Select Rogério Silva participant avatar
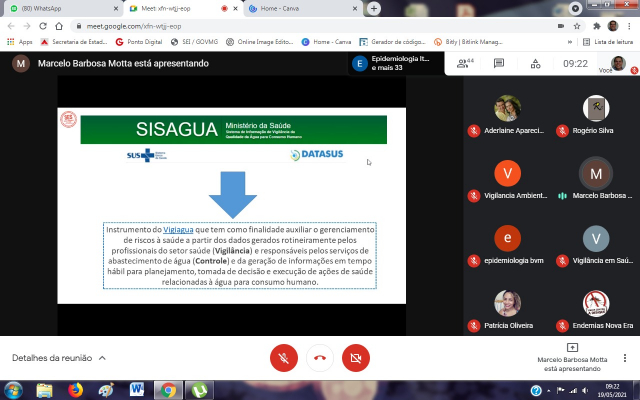The height and width of the screenshot is (400, 640). pos(596,108)
